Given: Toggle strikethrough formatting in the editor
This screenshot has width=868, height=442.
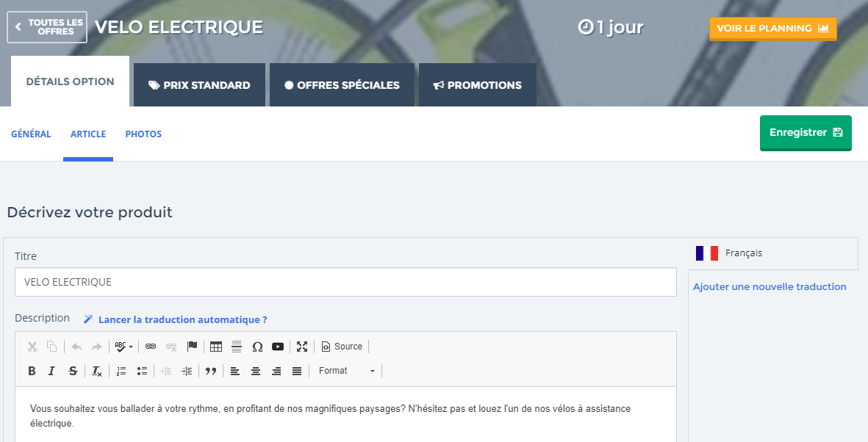Looking at the screenshot, I should click(x=73, y=371).
